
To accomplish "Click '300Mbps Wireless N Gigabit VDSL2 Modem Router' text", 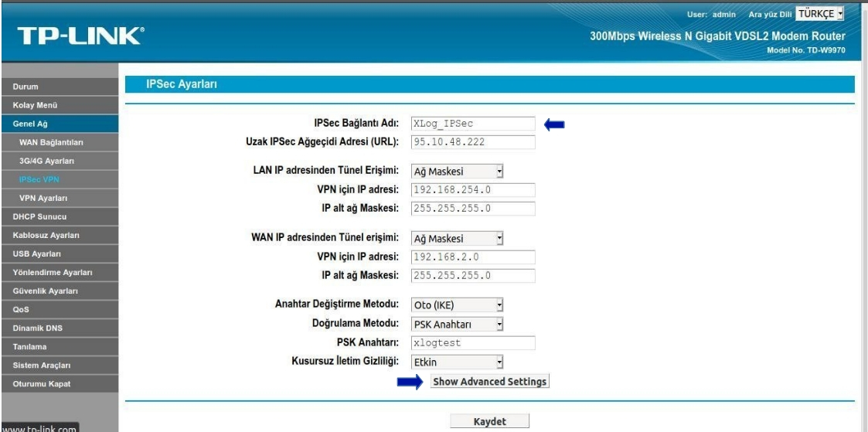I will [718, 37].
